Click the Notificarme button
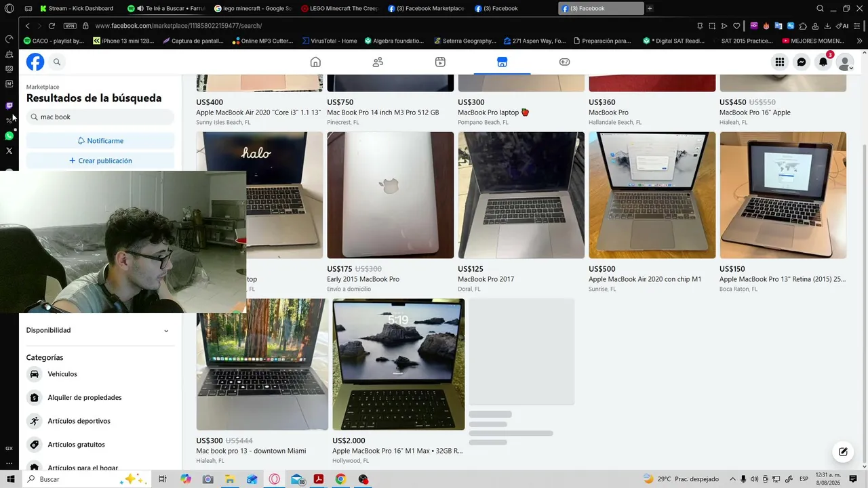The width and height of the screenshot is (868, 488). [100, 140]
